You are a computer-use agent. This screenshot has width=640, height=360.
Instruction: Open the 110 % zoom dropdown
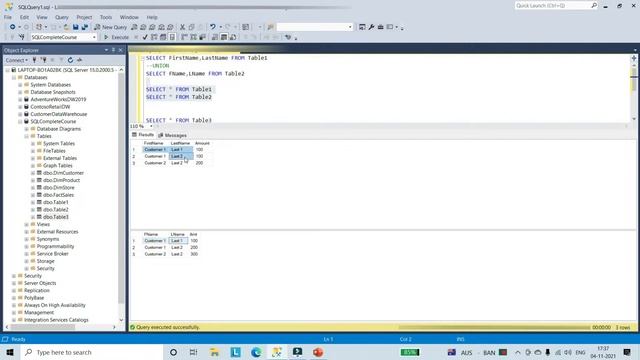point(151,126)
